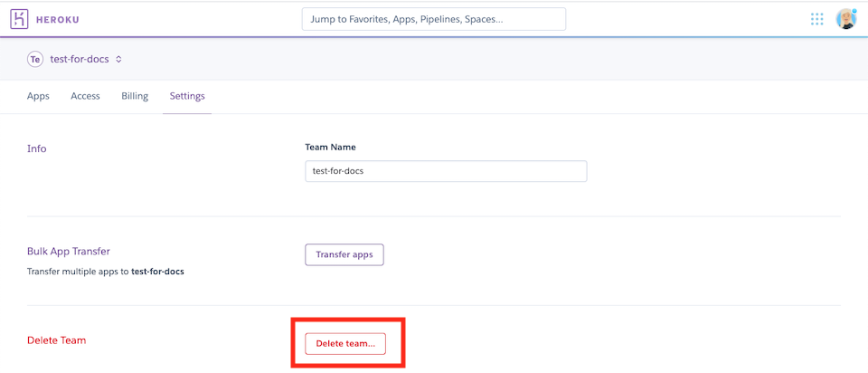Click bold test-for-docs in transfer description
The height and width of the screenshot is (373, 868).
(157, 272)
